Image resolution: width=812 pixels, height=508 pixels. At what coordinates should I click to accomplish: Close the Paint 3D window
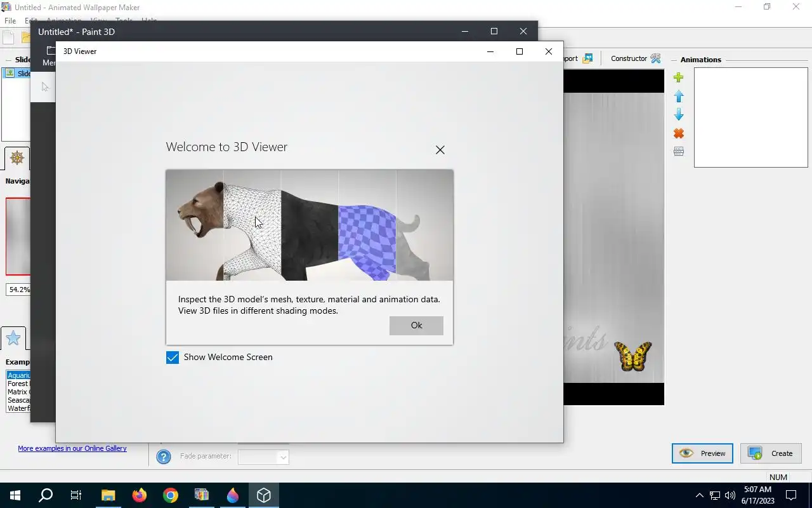(523, 31)
